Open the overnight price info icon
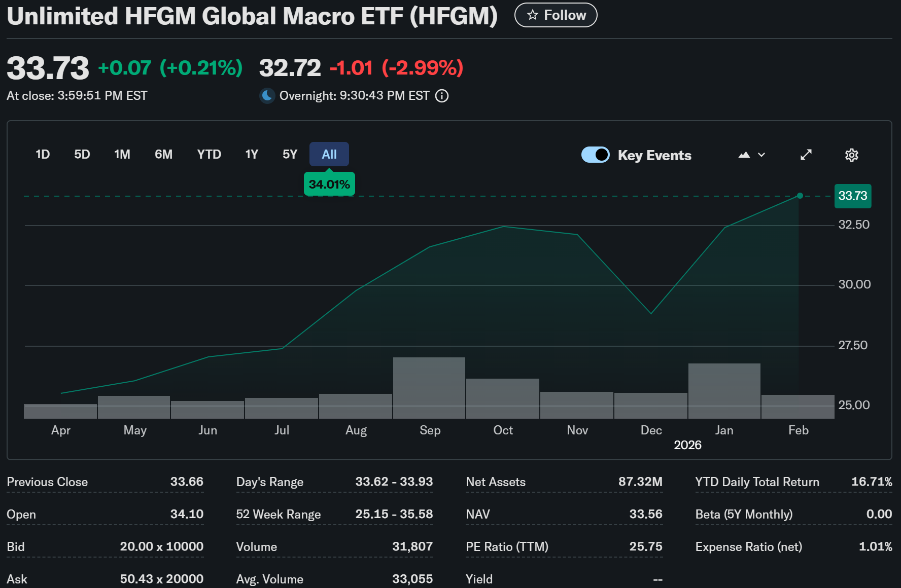Viewport: 901px width, 588px height. 442,96
